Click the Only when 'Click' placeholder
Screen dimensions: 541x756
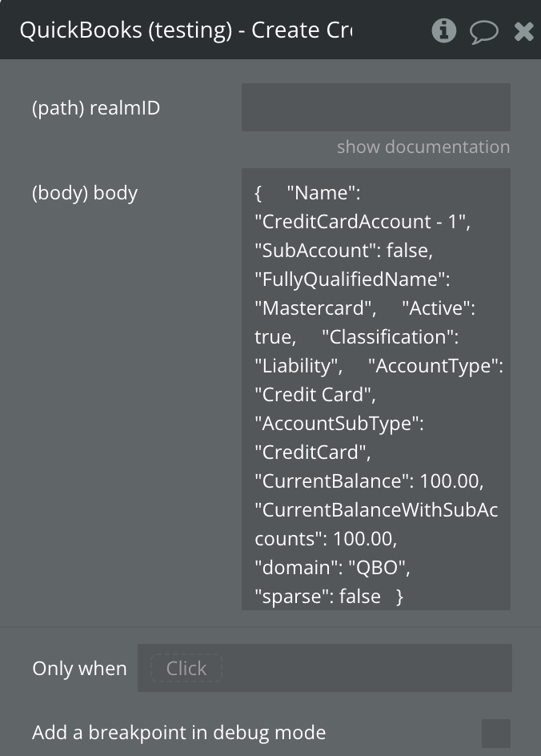tap(186, 669)
